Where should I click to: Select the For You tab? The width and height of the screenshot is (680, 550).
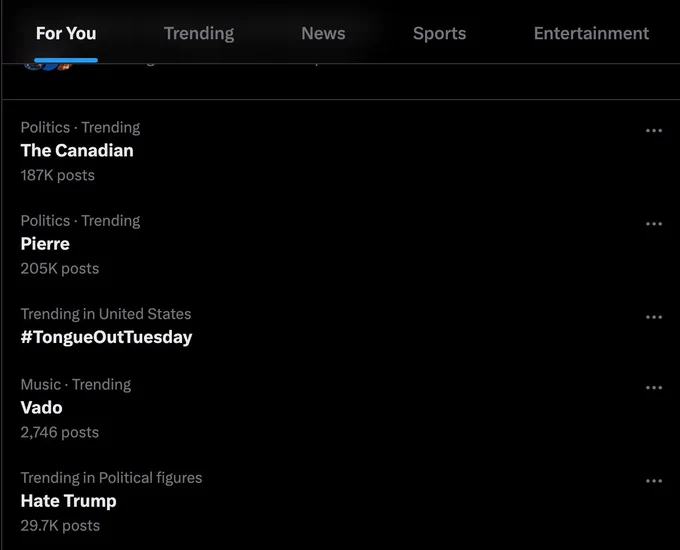66,34
